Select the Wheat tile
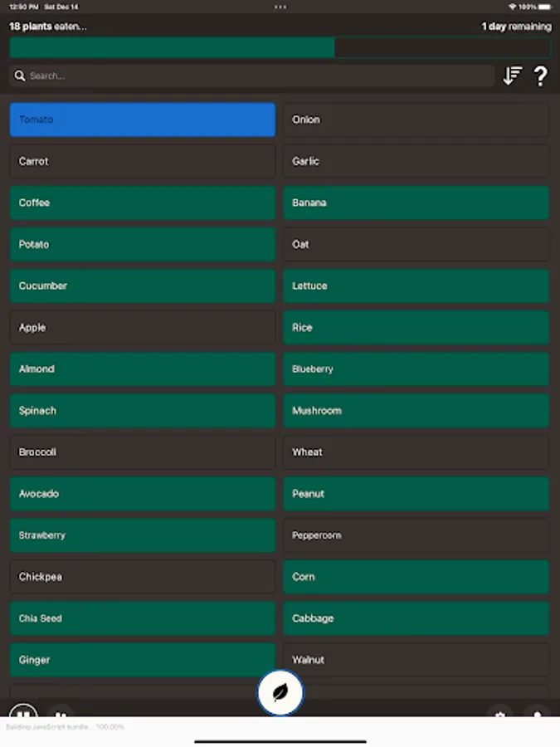The height and width of the screenshot is (747, 560). pyautogui.click(x=416, y=452)
